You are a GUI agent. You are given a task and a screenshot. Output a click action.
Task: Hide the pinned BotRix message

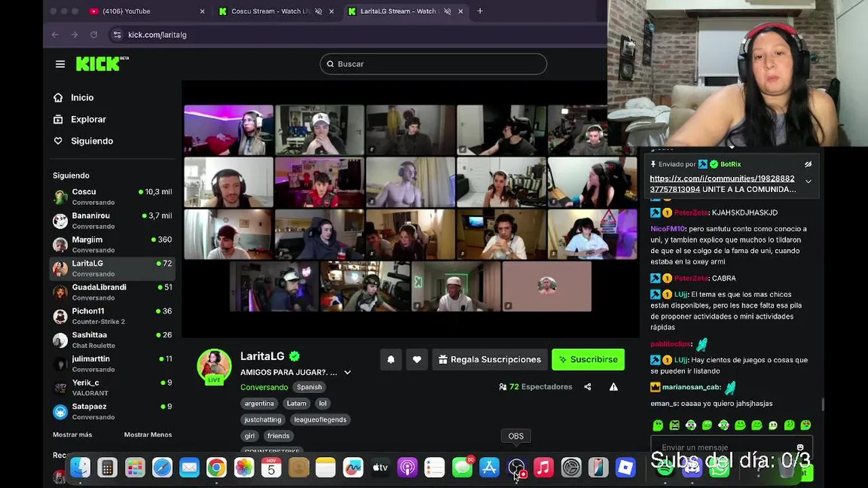tap(808, 164)
